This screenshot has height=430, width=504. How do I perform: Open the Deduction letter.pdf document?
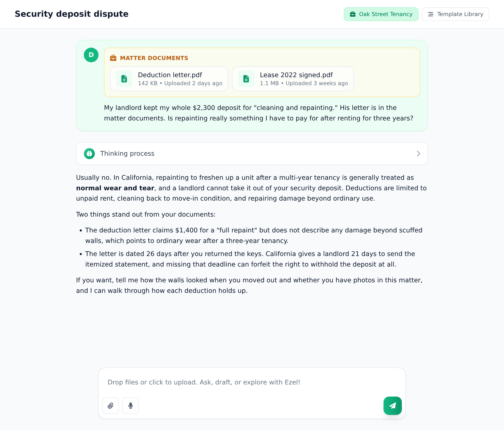pos(169,79)
